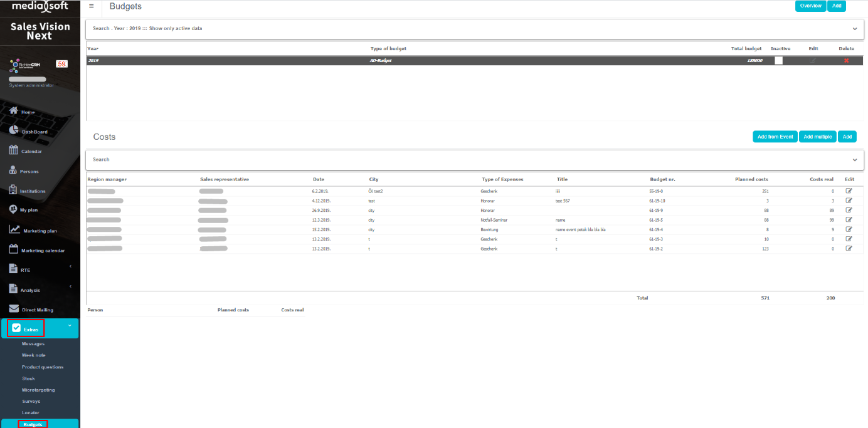Click the hamburger menu icon

(92, 6)
